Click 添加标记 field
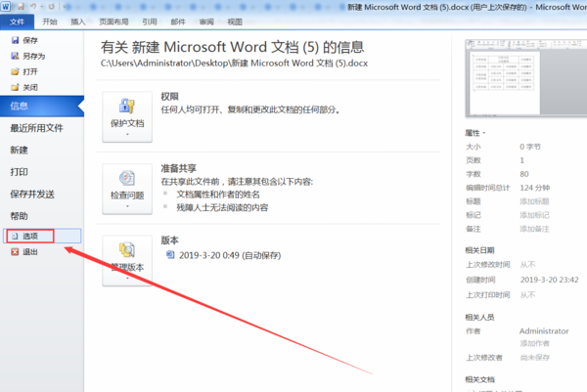 (534, 215)
